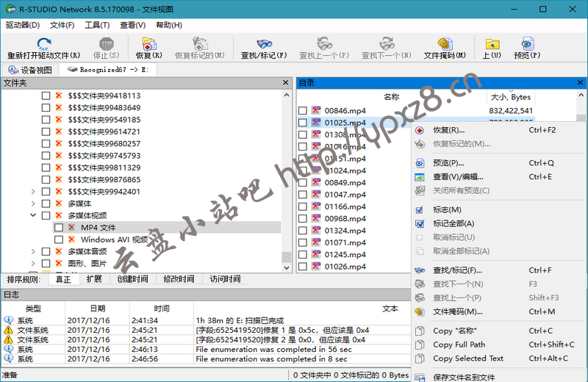Screen dimensions: 588x382
Task: Click the Recover (恢复) toolbar icon
Action: click(149, 43)
